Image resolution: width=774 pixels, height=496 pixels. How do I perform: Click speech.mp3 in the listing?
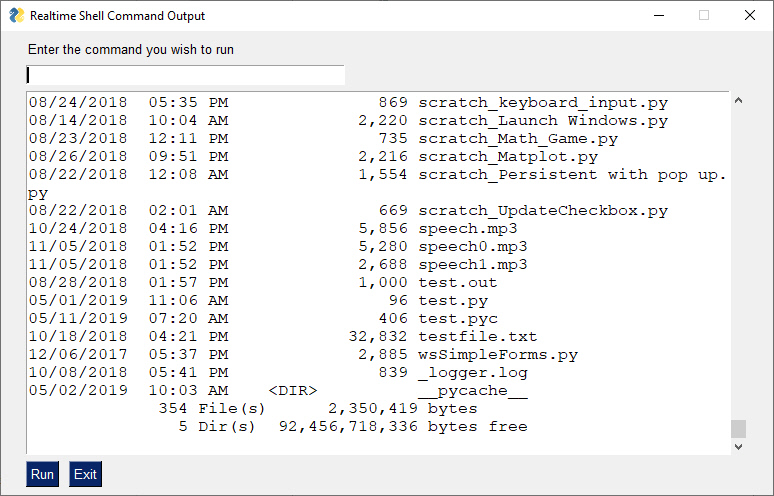coord(468,229)
